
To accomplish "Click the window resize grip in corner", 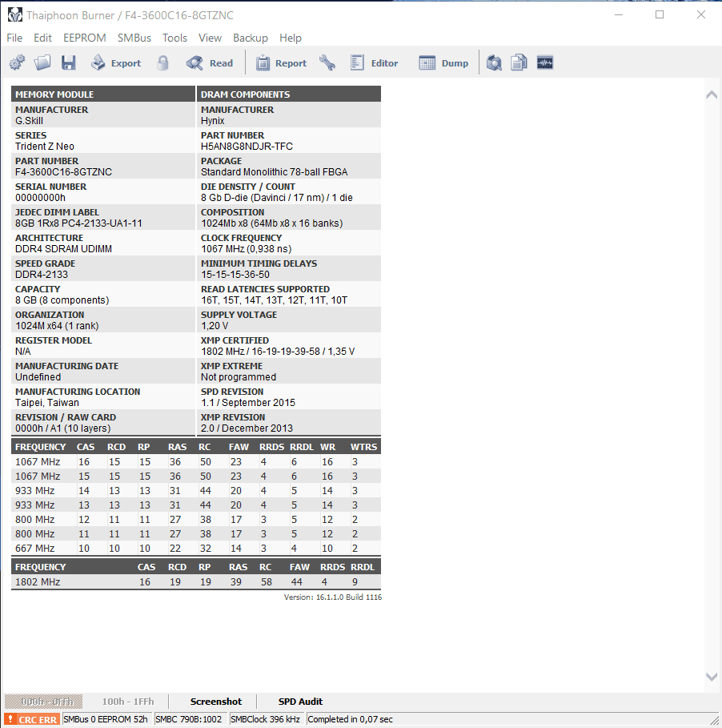I will click(x=714, y=720).
